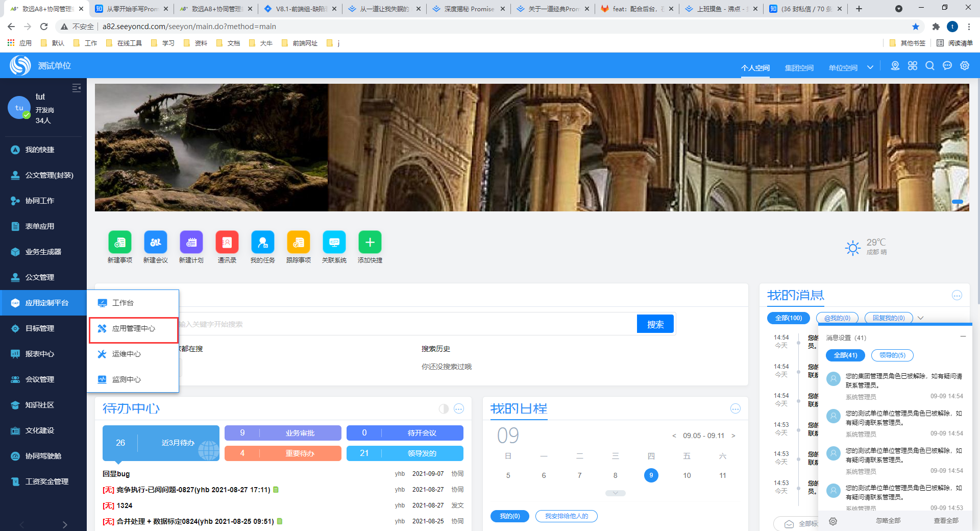Click the banner carousel indicator dot
980x531 pixels.
957,202
